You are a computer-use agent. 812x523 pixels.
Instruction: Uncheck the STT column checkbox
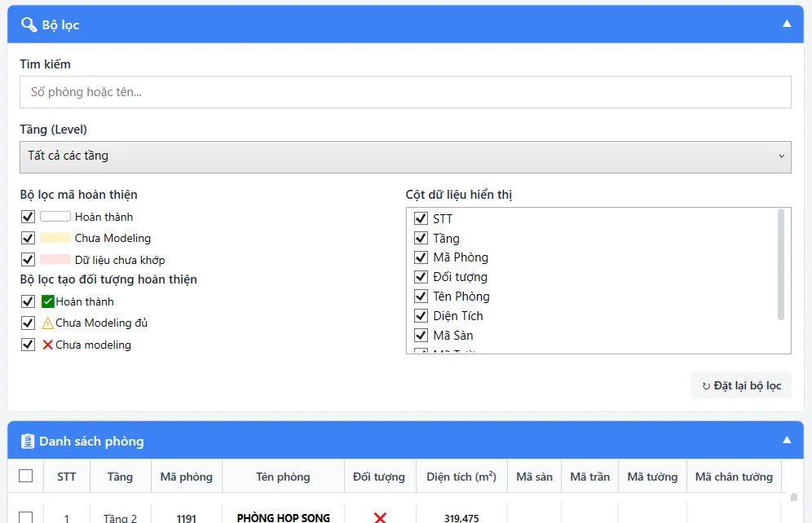[421, 218]
